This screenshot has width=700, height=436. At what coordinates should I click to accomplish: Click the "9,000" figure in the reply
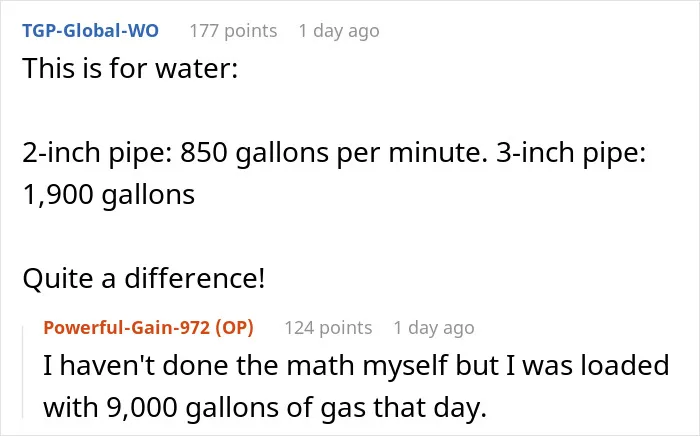tap(142, 407)
